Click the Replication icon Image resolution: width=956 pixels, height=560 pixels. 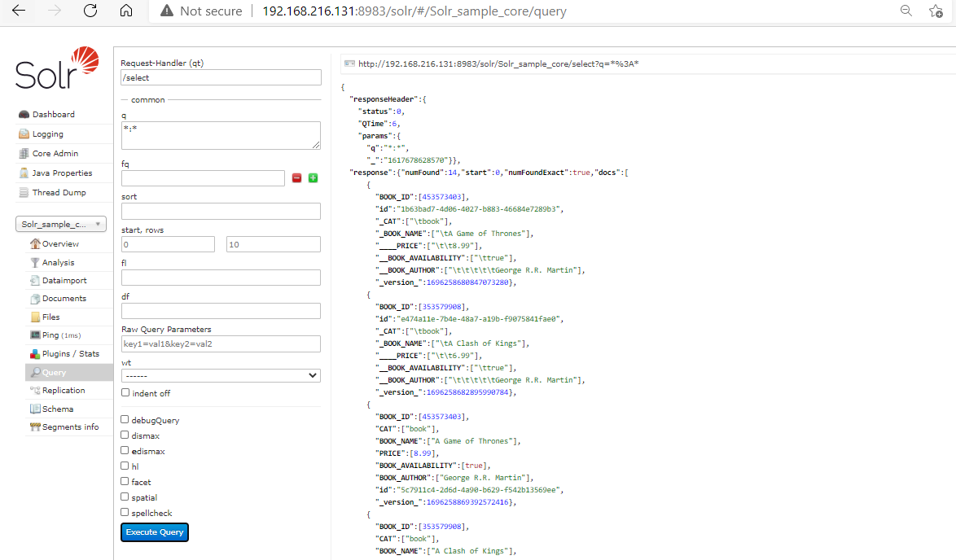[35, 390]
